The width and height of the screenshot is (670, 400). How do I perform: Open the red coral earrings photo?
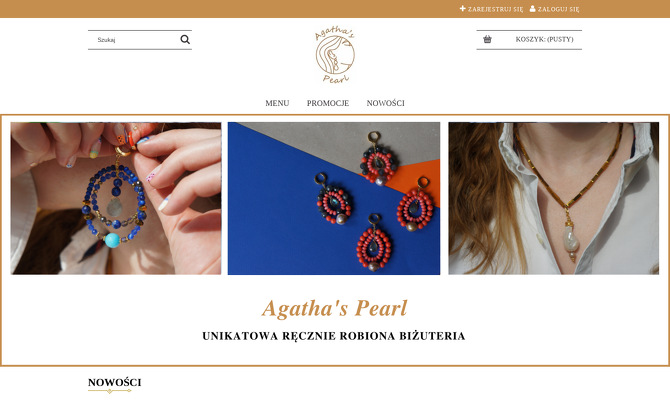pos(334,198)
